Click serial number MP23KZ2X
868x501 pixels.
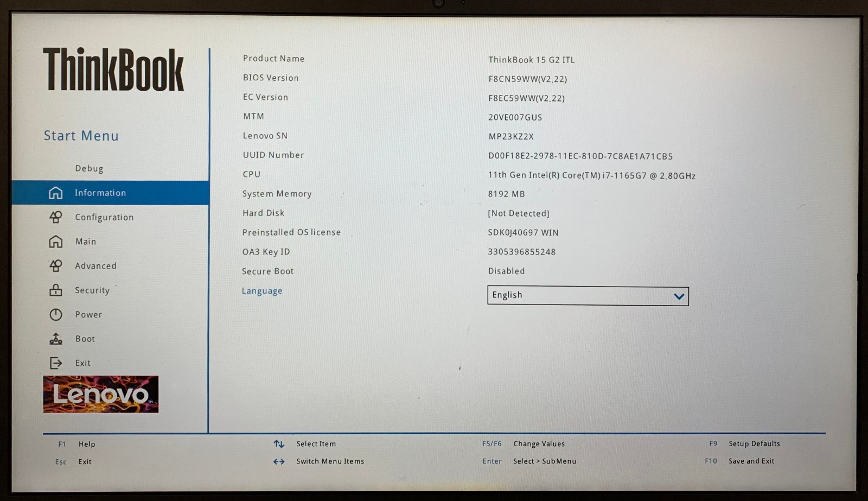511,137
